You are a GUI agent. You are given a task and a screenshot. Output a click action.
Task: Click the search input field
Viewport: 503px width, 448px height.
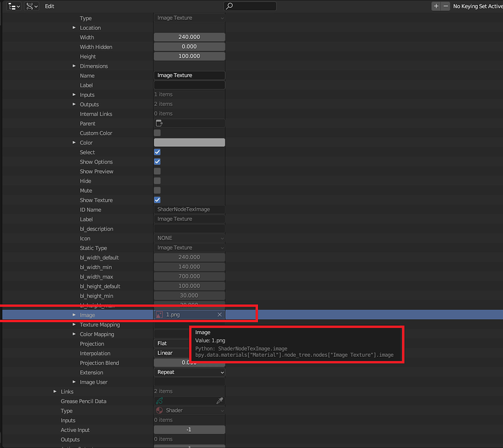point(250,6)
